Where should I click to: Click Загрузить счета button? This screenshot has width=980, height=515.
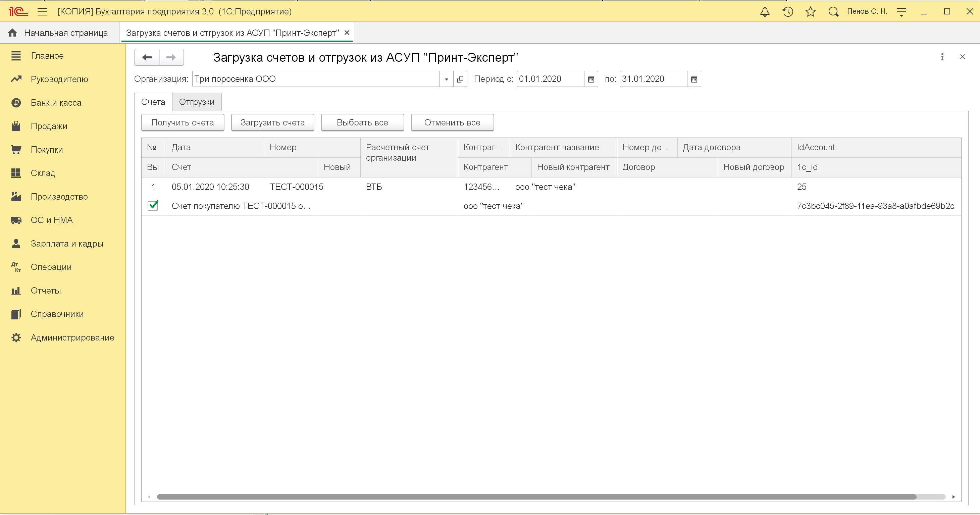(x=272, y=122)
